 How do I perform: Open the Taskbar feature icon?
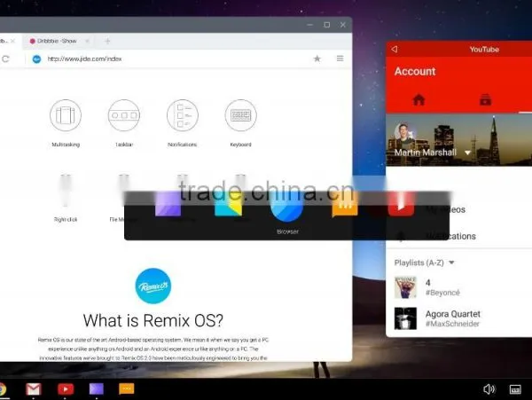[124, 115]
